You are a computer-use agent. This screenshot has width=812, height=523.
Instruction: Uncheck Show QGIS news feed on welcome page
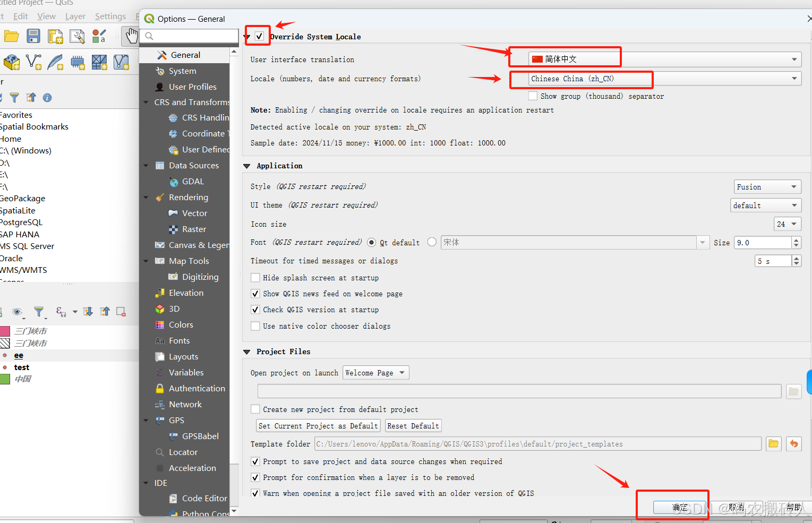point(255,294)
